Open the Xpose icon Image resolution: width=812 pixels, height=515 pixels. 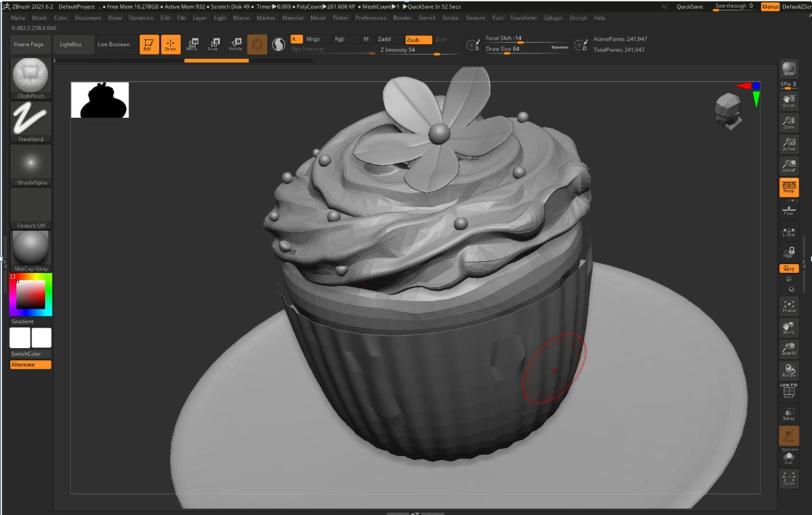coord(789,478)
